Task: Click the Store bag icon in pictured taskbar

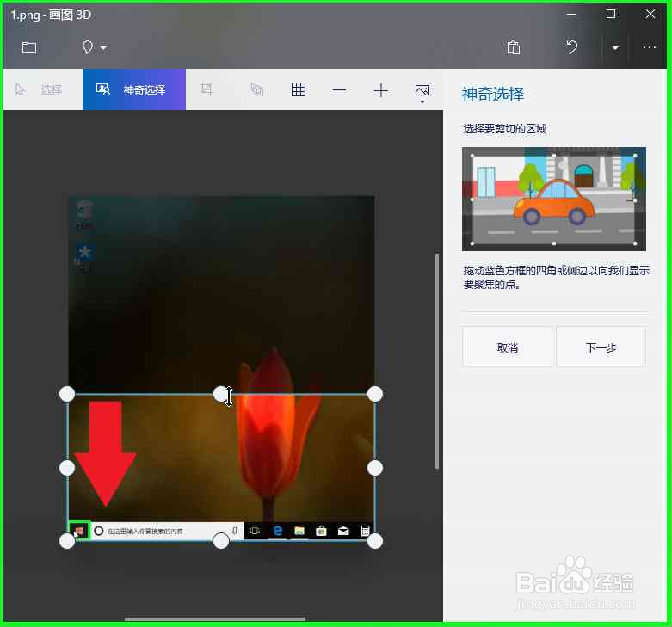Action: (321, 531)
